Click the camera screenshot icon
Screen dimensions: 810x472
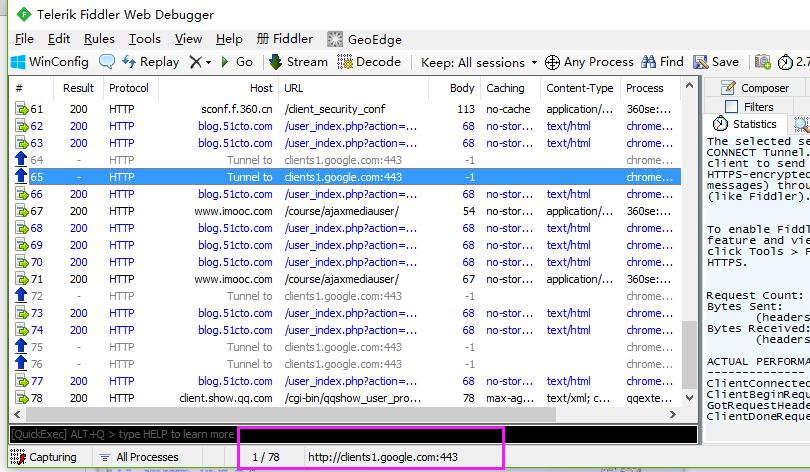(x=762, y=62)
